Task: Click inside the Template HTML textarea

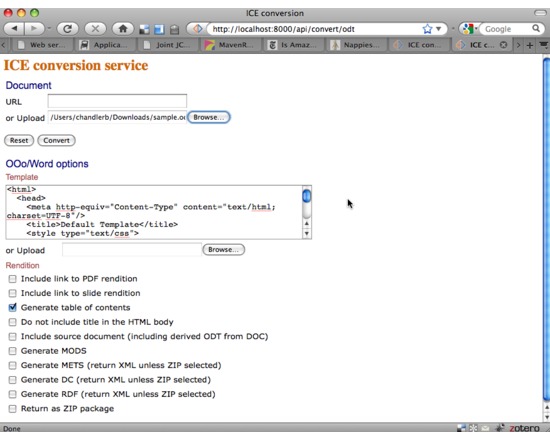Action: click(x=154, y=212)
